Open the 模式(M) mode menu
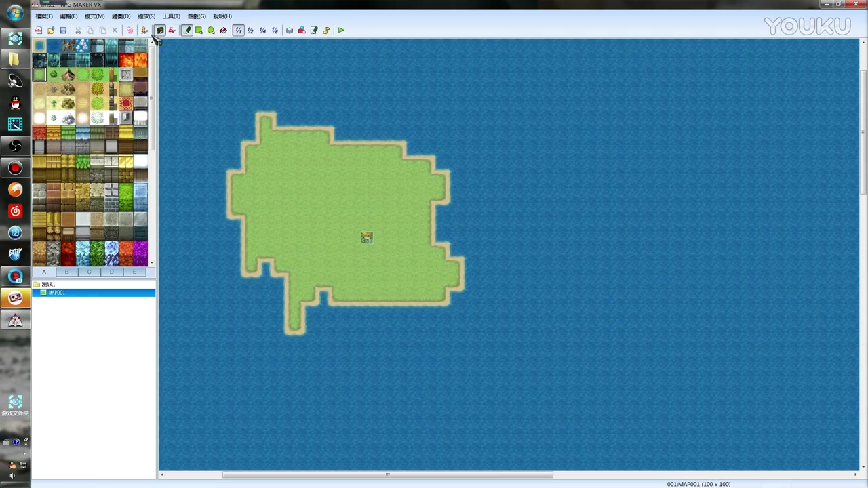 [94, 16]
